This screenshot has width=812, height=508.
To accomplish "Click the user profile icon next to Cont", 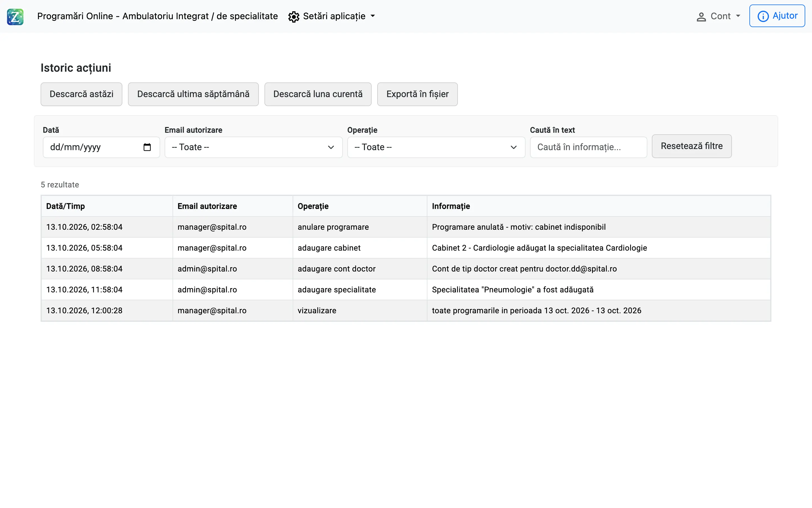I will pos(701,17).
